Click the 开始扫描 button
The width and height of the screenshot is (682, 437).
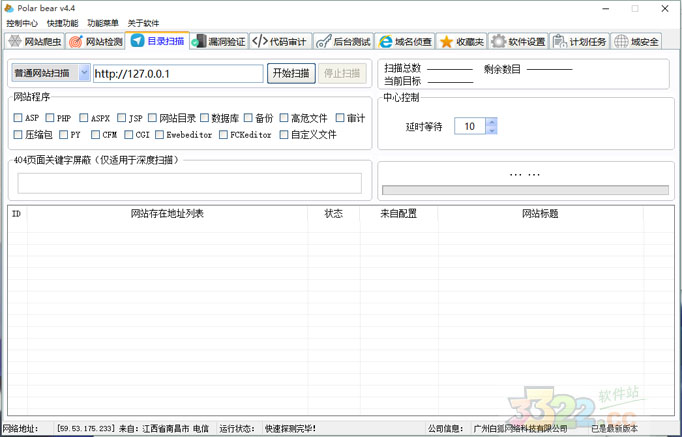pyautogui.click(x=291, y=73)
